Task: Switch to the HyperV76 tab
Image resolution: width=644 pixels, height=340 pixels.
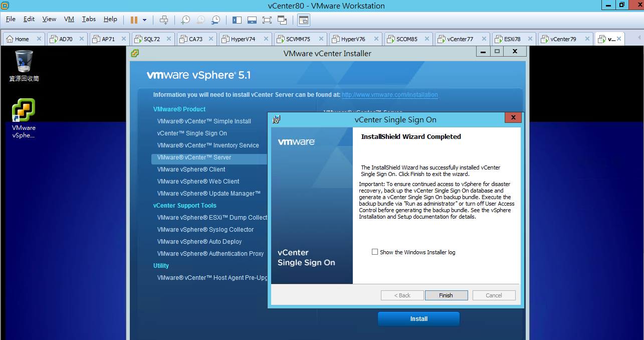Action: pos(355,39)
